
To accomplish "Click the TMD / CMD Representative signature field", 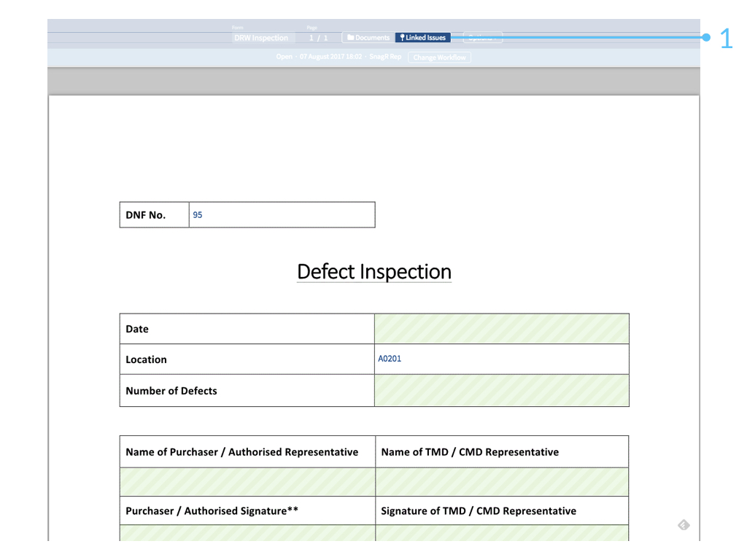I will (502, 533).
